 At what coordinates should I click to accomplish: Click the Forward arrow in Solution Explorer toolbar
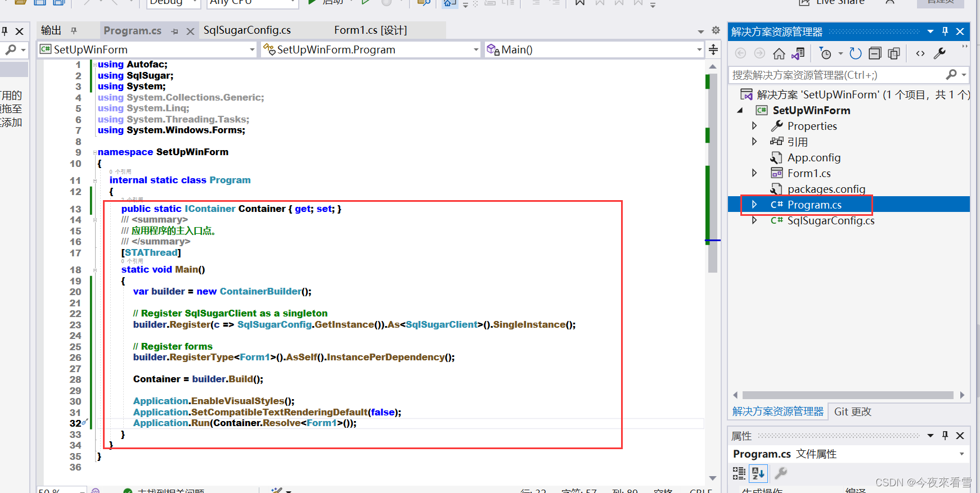point(759,53)
